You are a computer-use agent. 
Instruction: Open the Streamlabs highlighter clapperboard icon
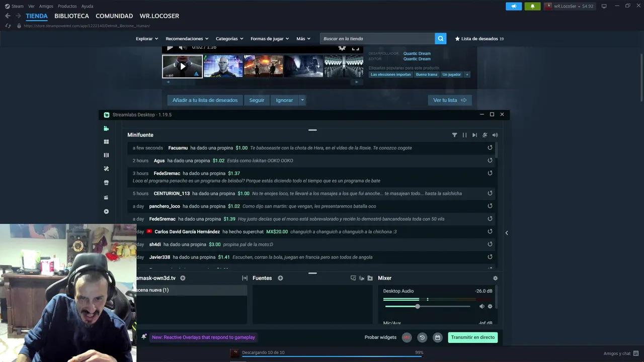(x=106, y=198)
